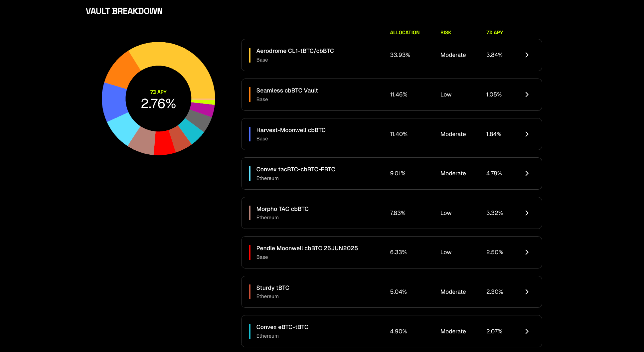Click the Convex eBTC-tBTC row chevron
644x352 pixels.
[x=527, y=331]
